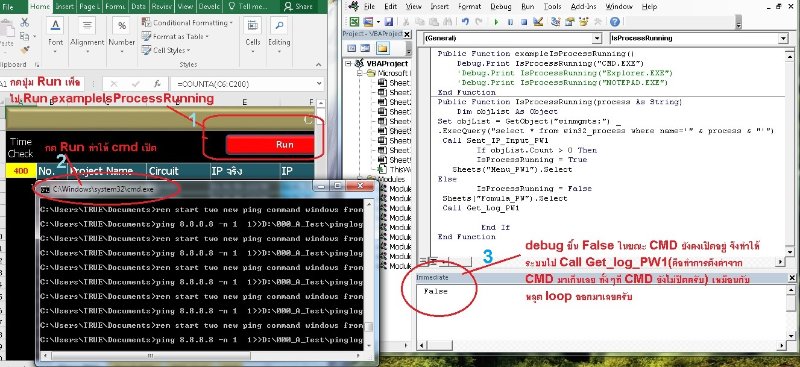This screenshot has width=800, height=367.
Task: Expand the Excel formula bar chevron
Action: click(319, 84)
